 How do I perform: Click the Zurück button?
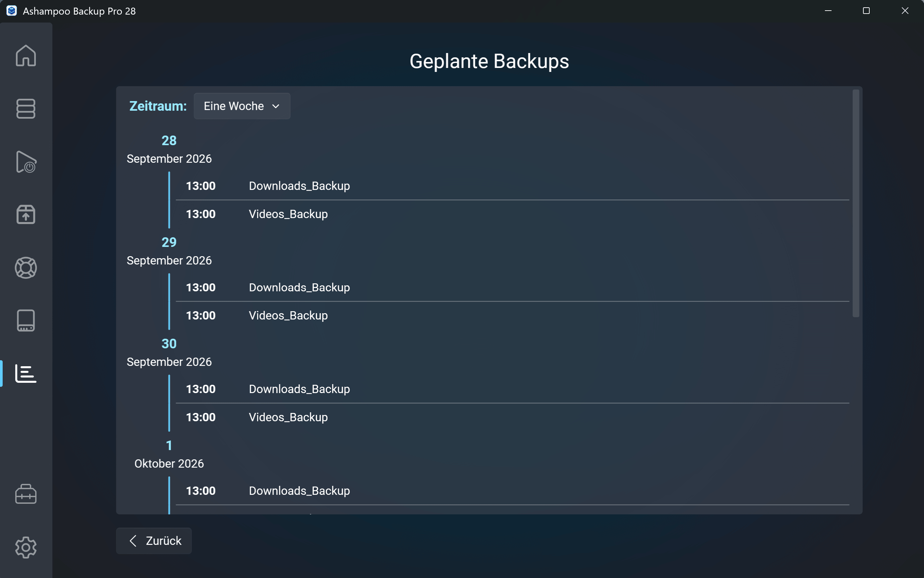coord(154,541)
